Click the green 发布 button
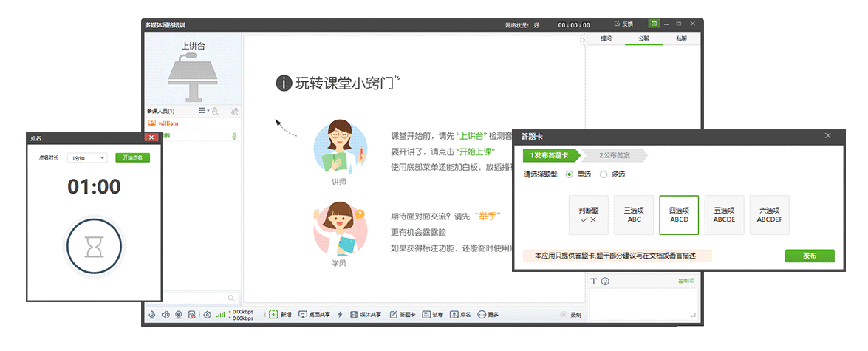Image resolution: width=868 pixels, height=351 pixels. [809, 256]
